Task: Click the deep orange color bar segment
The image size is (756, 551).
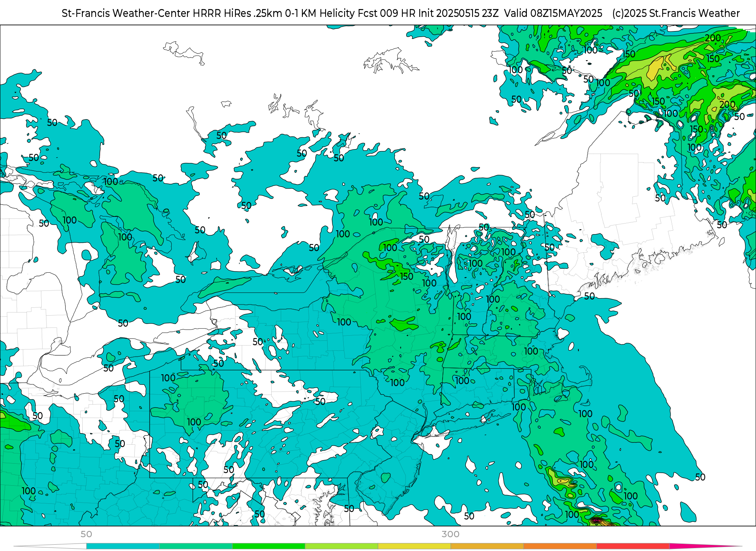Action: [x=560, y=546]
